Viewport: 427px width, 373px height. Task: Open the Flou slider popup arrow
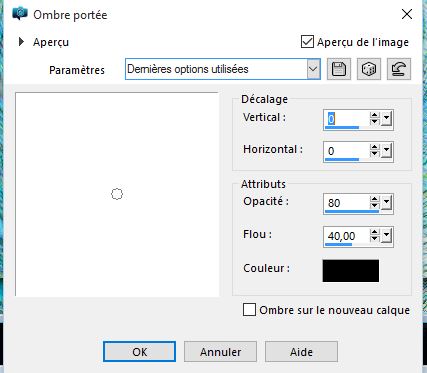click(386, 236)
